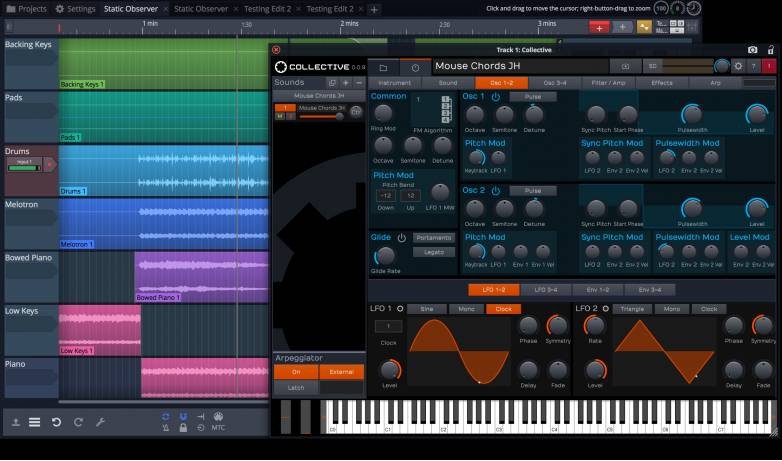The height and width of the screenshot is (461, 782).
Task: Click the Collective question mark help button
Action: click(x=754, y=66)
